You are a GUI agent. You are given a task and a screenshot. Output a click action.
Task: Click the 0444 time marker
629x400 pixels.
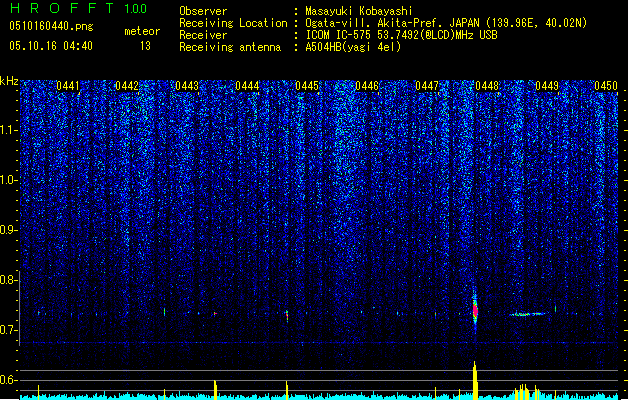[247, 86]
